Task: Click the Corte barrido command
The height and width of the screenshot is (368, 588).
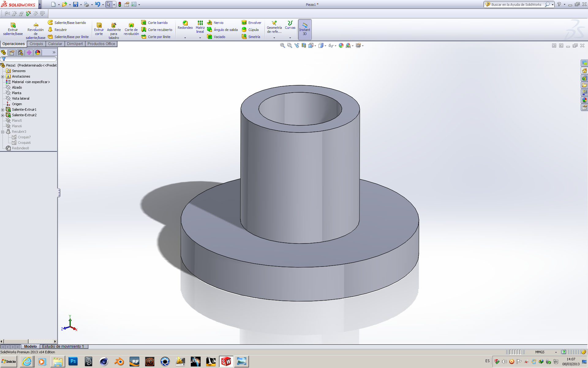Action: tap(155, 23)
